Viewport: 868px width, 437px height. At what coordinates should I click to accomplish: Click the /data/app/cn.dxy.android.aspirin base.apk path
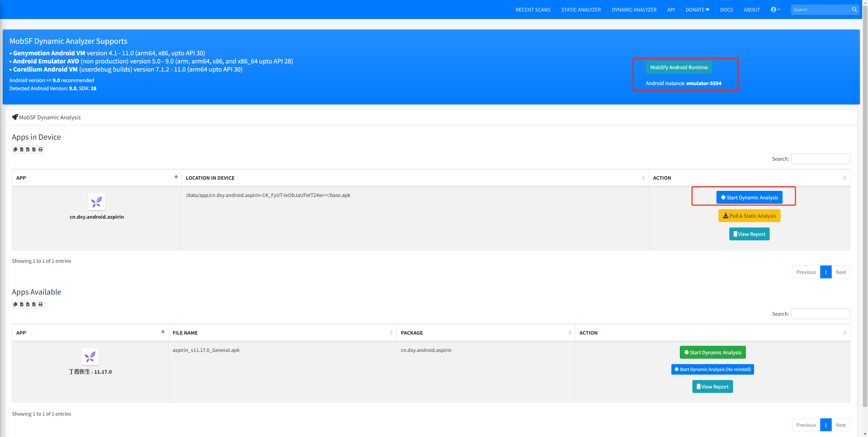[268, 195]
